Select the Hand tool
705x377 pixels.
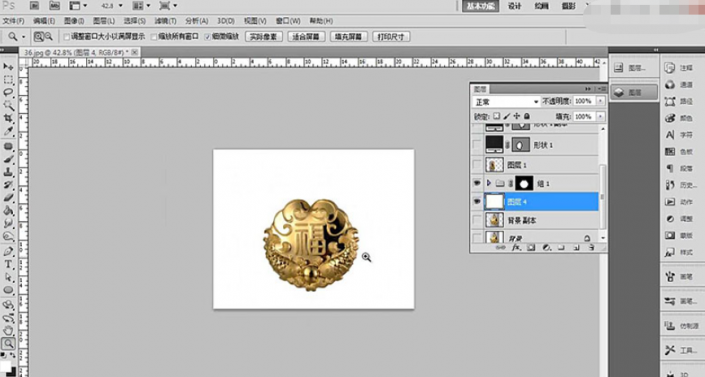click(8, 331)
